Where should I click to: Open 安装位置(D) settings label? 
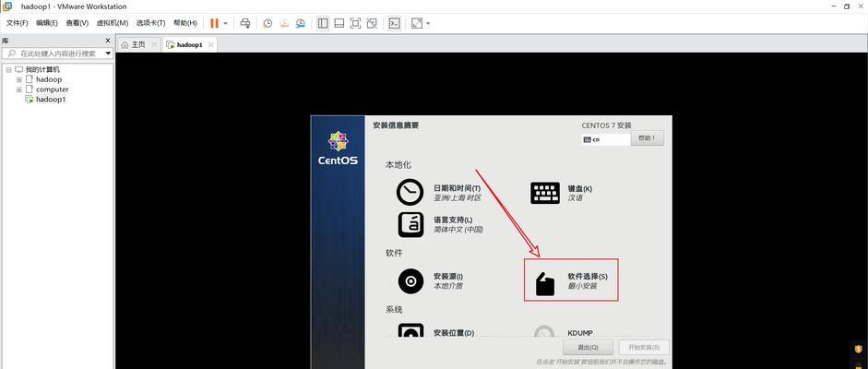(x=454, y=333)
